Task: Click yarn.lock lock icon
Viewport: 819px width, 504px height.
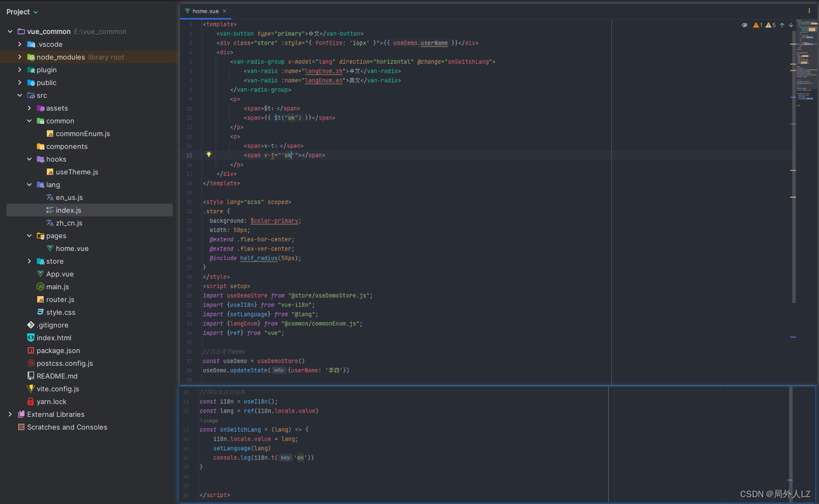Action: (31, 401)
